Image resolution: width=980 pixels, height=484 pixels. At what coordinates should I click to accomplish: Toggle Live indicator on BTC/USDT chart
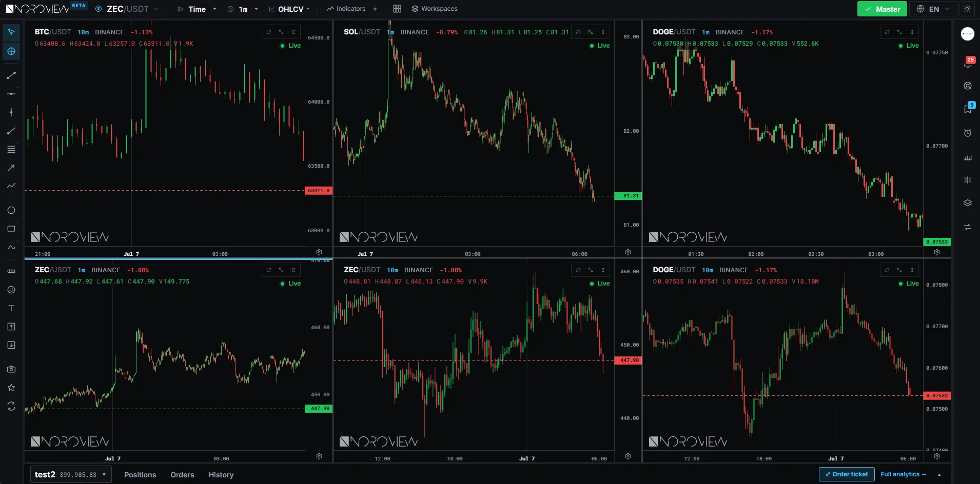(291, 46)
